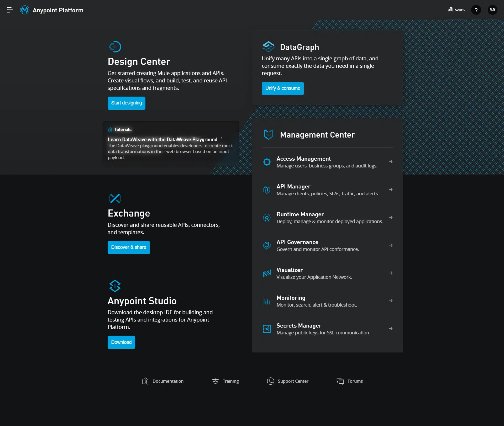Click text 'Deploy, manage & monitor deployed applications.'
The image size is (504, 426).
(x=330, y=222)
